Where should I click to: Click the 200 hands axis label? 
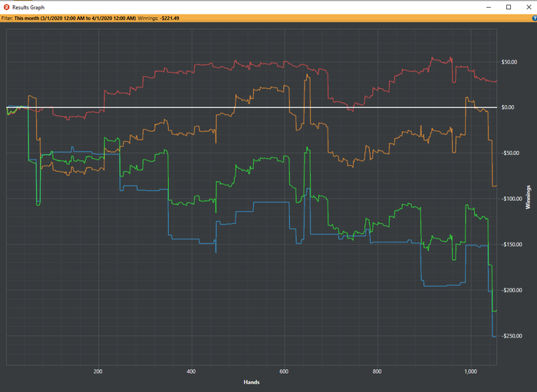pos(98,371)
